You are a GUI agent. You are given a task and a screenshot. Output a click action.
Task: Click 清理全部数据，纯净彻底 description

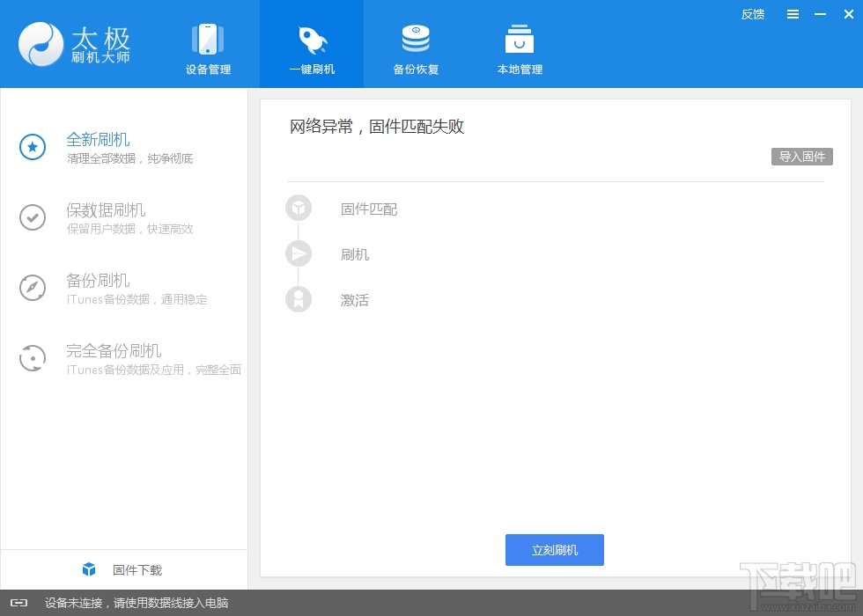point(130,159)
